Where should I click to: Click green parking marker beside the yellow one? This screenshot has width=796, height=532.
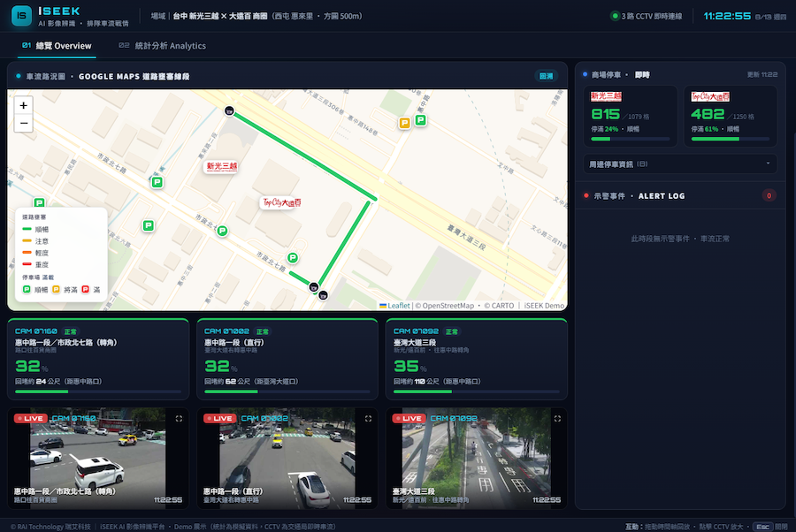click(420, 119)
